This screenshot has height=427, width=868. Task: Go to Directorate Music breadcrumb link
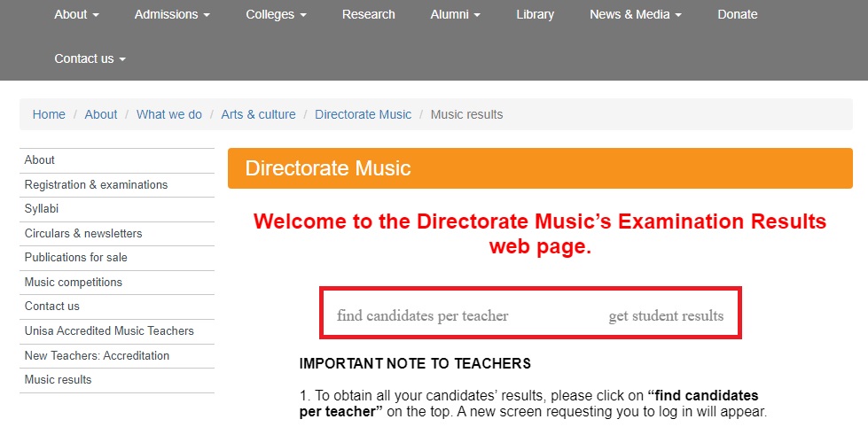tap(363, 114)
